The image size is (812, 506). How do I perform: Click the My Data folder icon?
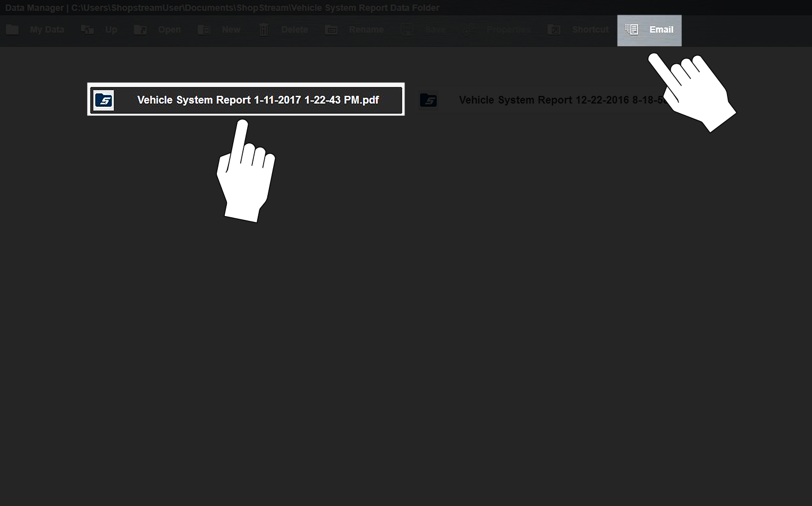[x=12, y=30]
